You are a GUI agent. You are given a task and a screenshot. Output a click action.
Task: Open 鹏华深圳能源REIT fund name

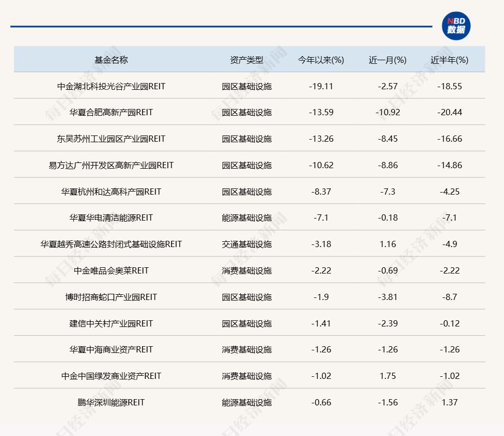[x=111, y=402]
